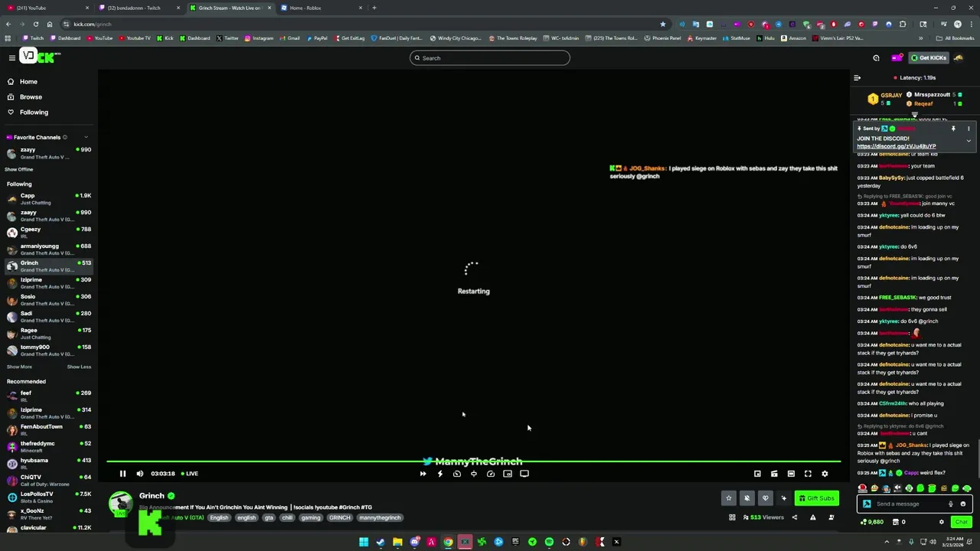Toggle favorite star for Grinch channel
The width and height of the screenshot is (980, 551).
(729, 498)
